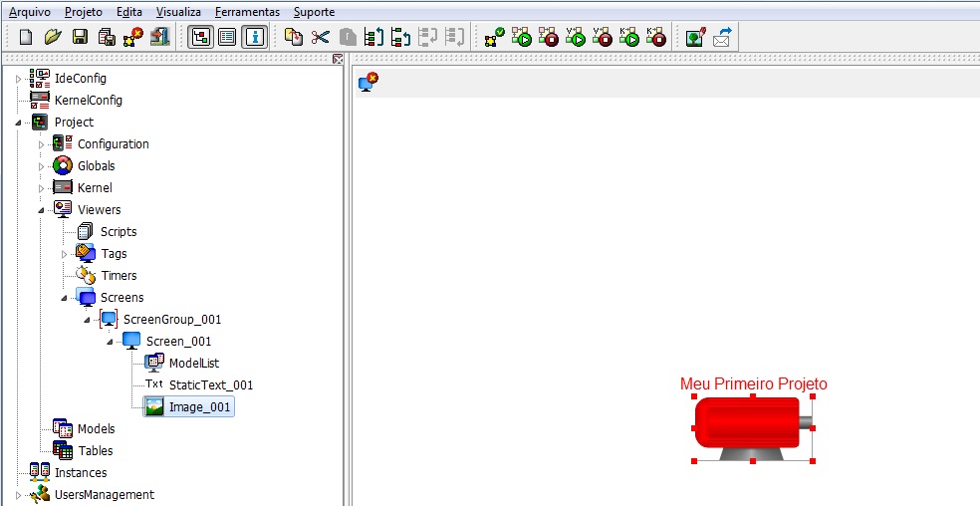
Task: Create a new project with blank page icon
Action: (x=26, y=37)
